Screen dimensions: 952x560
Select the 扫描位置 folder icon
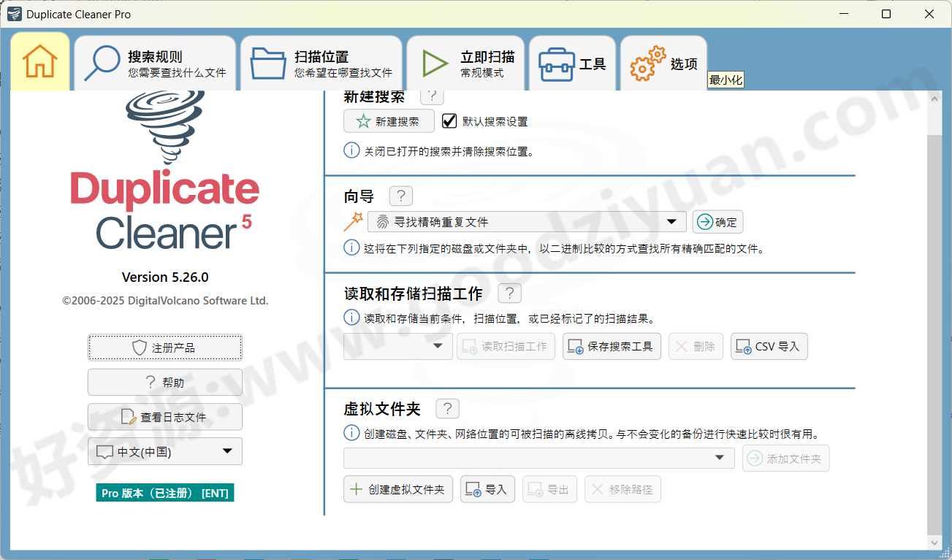pyautogui.click(x=268, y=61)
